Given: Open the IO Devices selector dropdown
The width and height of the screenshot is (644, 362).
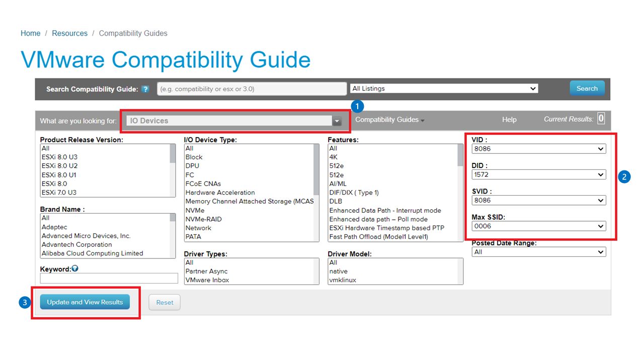Looking at the screenshot, I should (x=337, y=121).
